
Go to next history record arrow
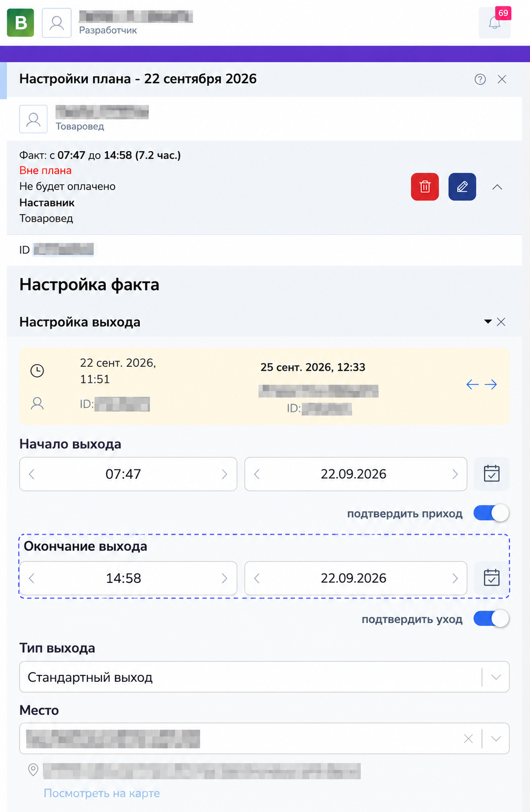(491, 385)
